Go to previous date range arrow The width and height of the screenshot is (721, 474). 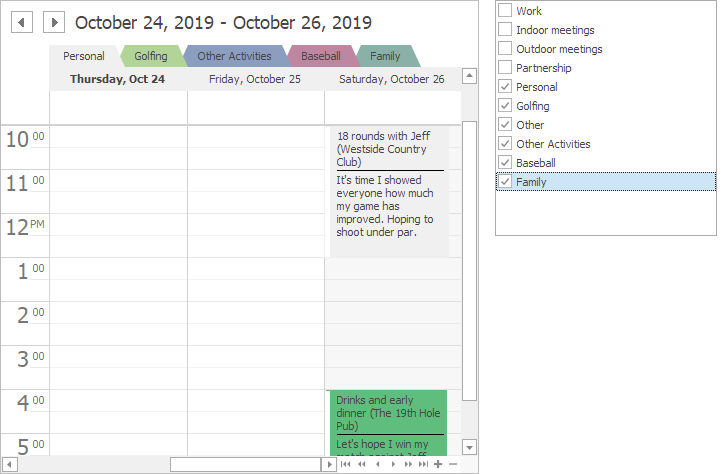click(22, 22)
